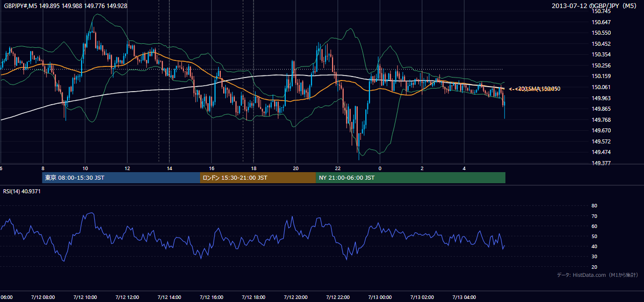644x302 pixels.
Task: Click the bottom time label 7/12 10:00
Action: pyautogui.click(x=85, y=297)
